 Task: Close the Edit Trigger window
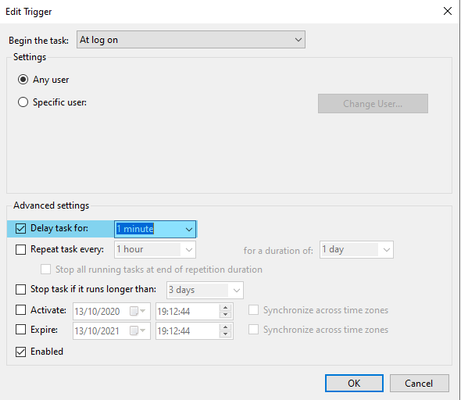click(x=448, y=11)
